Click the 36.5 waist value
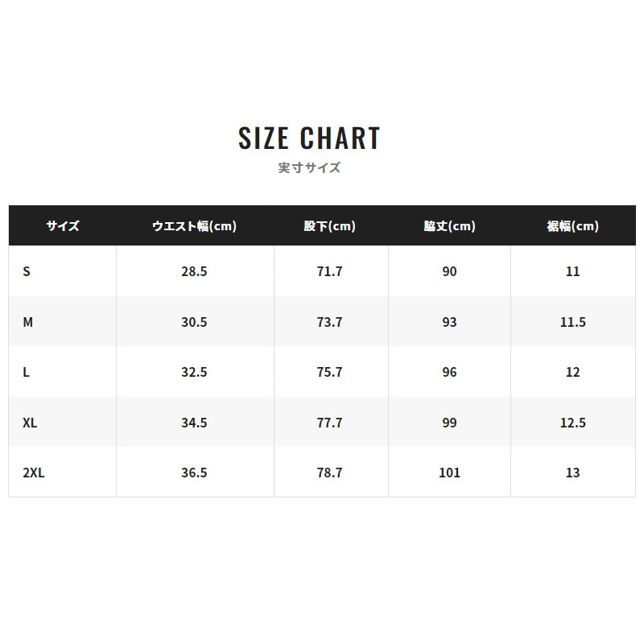Image resolution: width=644 pixels, height=644 pixels. point(194,473)
